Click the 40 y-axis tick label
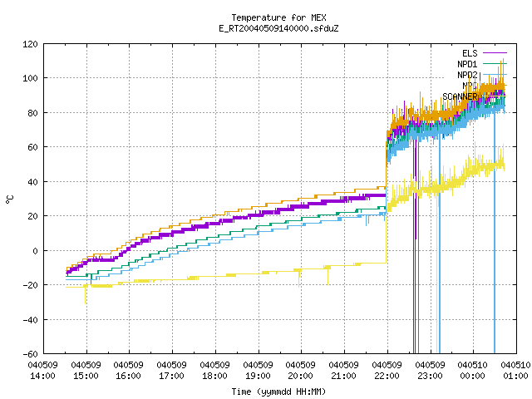Screen dimensions: 532x399 32,182
